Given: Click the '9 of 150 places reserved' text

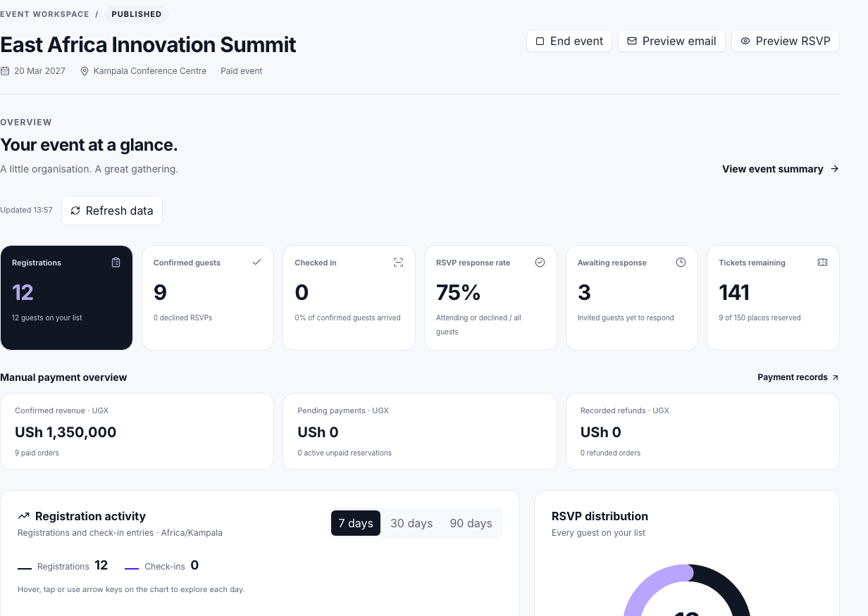Looking at the screenshot, I should [759, 318].
